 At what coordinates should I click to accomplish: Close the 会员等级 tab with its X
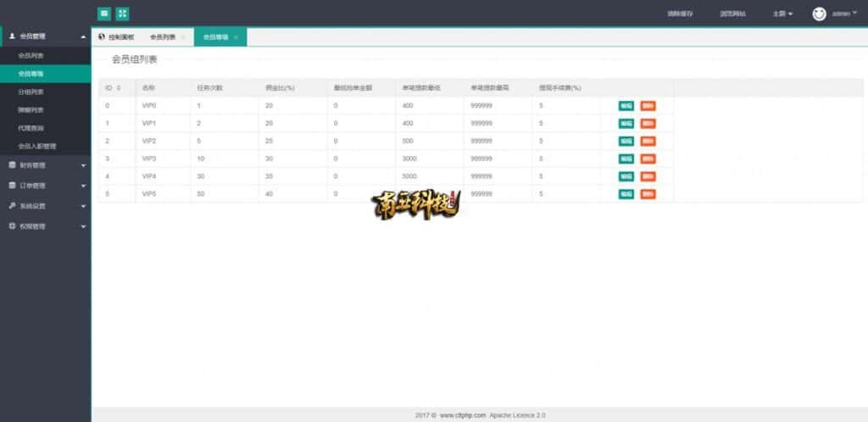pos(236,37)
